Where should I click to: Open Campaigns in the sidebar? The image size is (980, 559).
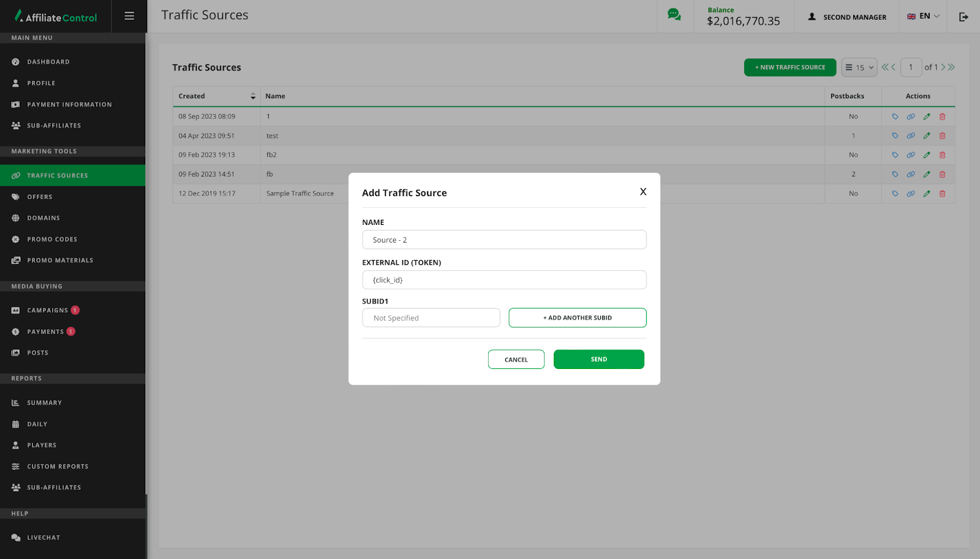47,310
